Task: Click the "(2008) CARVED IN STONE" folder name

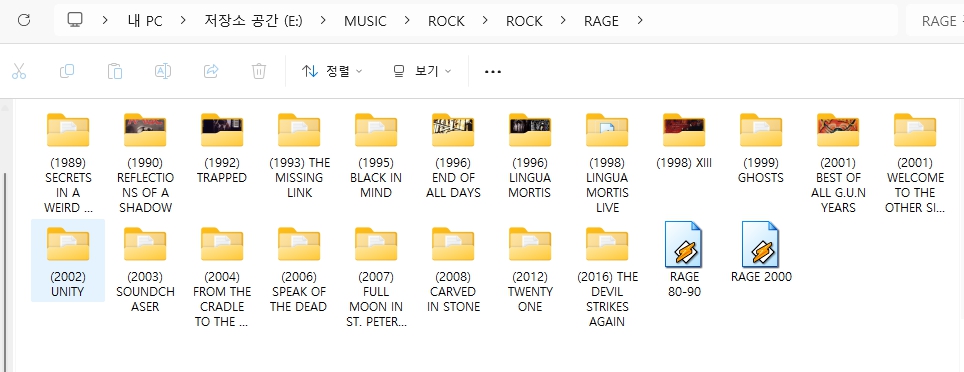Action: (453, 291)
